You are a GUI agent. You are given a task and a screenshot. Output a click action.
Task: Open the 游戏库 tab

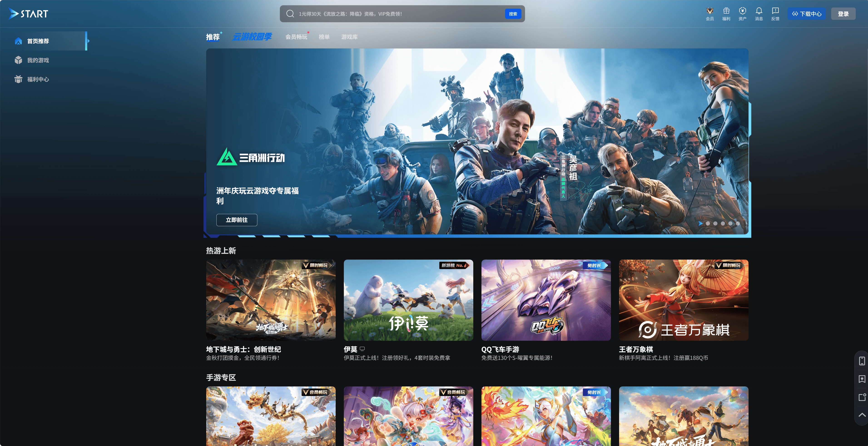(350, 37)
